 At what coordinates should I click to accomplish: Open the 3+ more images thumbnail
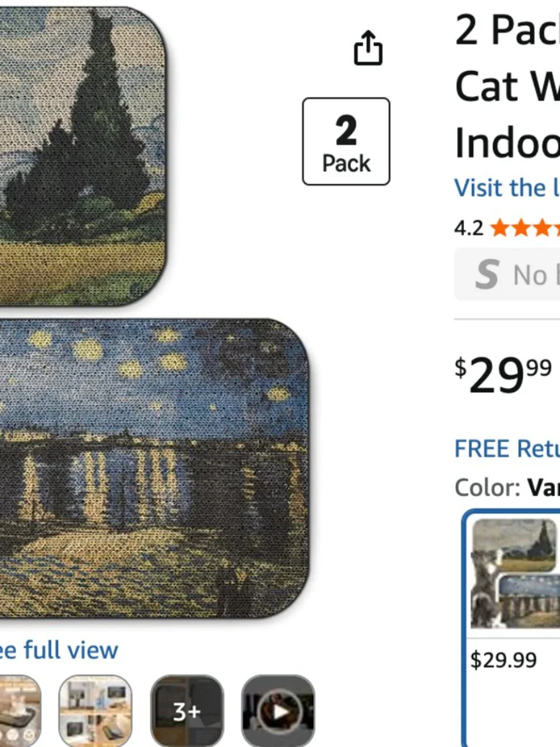[187, 711]
